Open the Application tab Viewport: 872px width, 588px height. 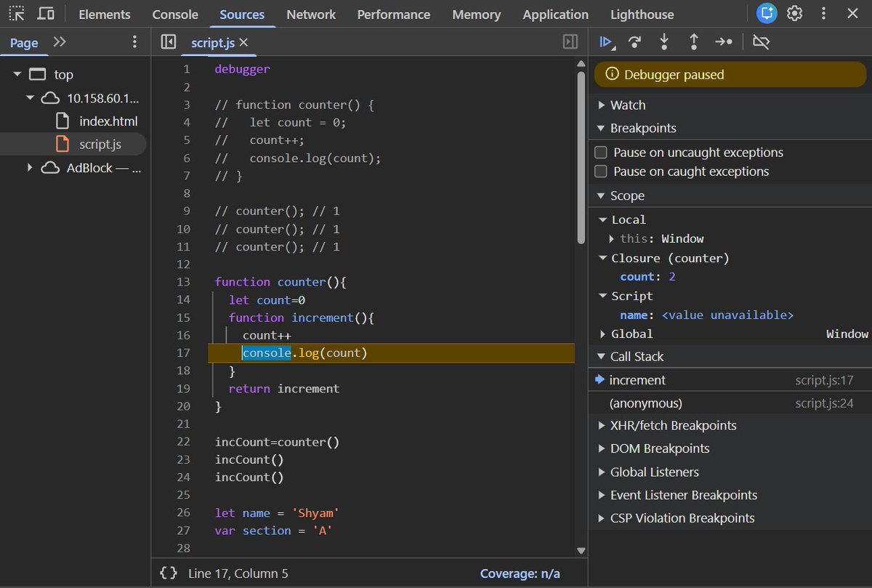point(556,14)
